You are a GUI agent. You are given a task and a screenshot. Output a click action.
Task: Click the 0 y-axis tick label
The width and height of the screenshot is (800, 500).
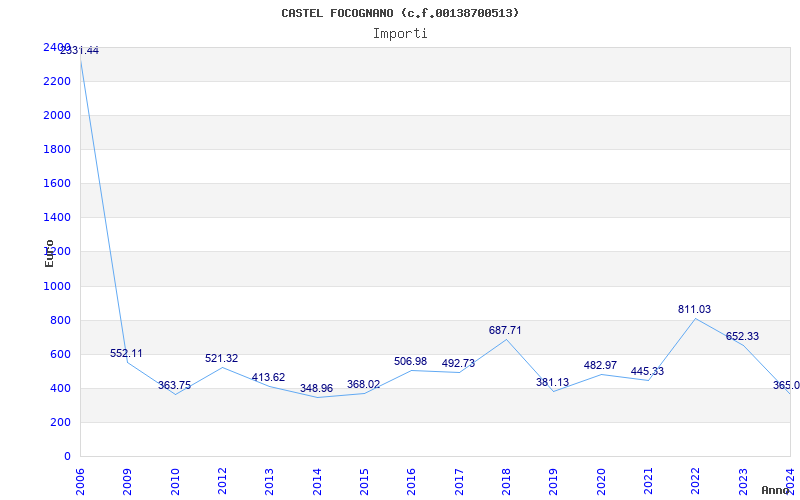67,456
